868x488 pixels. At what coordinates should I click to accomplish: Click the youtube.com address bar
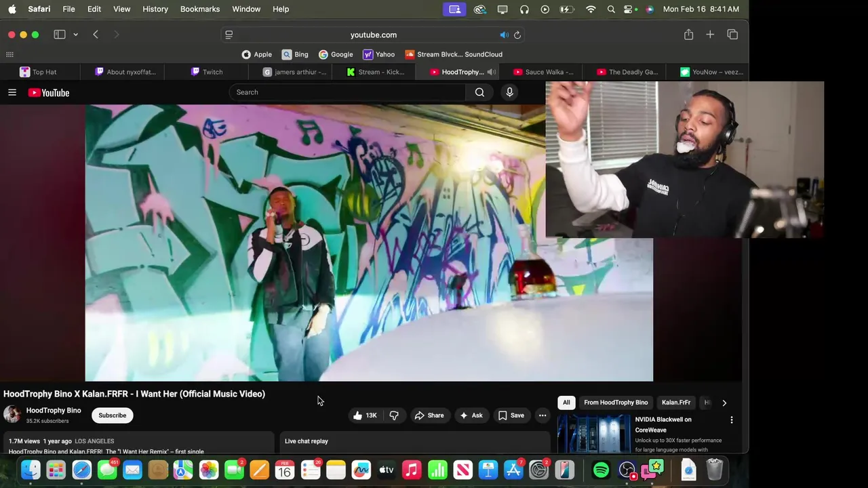[374, 35]
